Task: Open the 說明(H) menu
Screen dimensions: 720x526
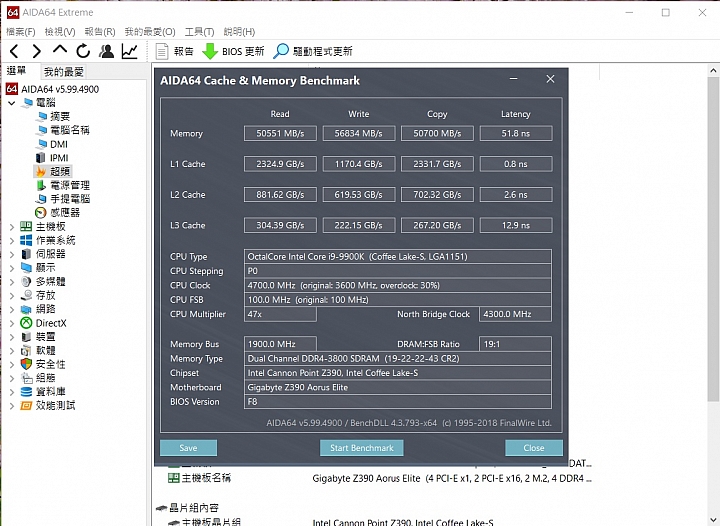Action: (x=239, y=32)
